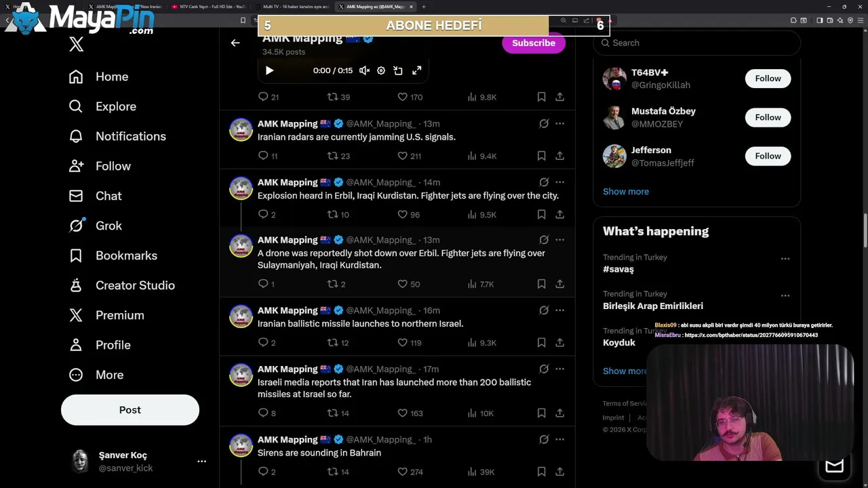Open more options on Explosion in Erbil post
The width and height of the screenshot is (868, 488).
point(559,182)
